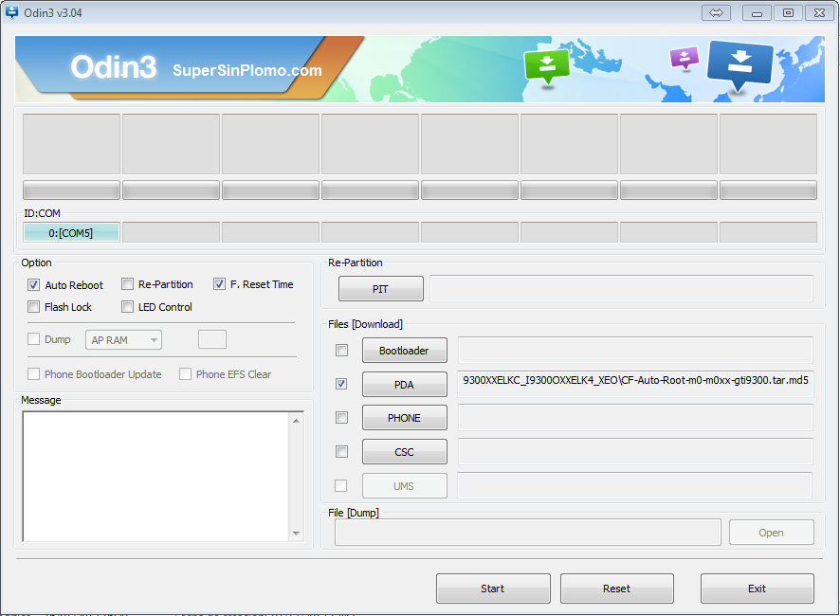Image resolution: width=840 pixels, height=616 pixels.
Task: Click the CSC file path field
Action: (635, 451)
